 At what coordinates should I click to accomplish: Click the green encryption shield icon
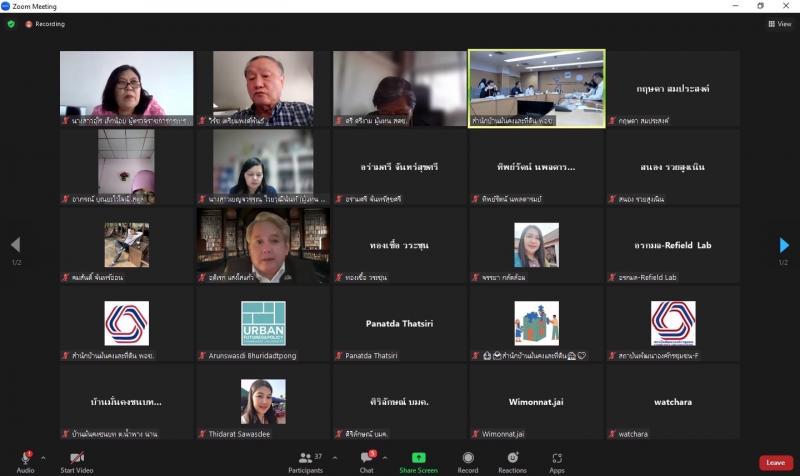click(11, 23)
